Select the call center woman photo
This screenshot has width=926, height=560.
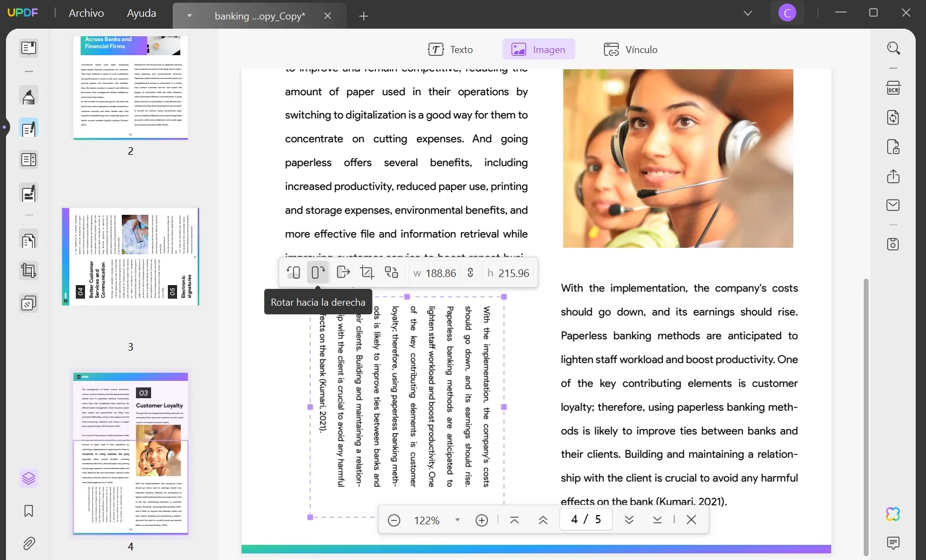678,158
